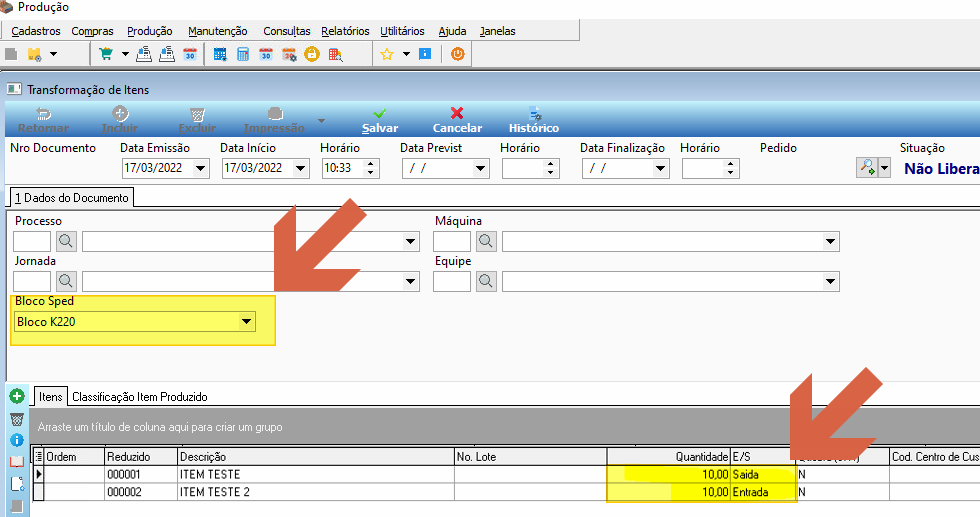Expand the Jornada description dropdown

(x=411, y=281)
